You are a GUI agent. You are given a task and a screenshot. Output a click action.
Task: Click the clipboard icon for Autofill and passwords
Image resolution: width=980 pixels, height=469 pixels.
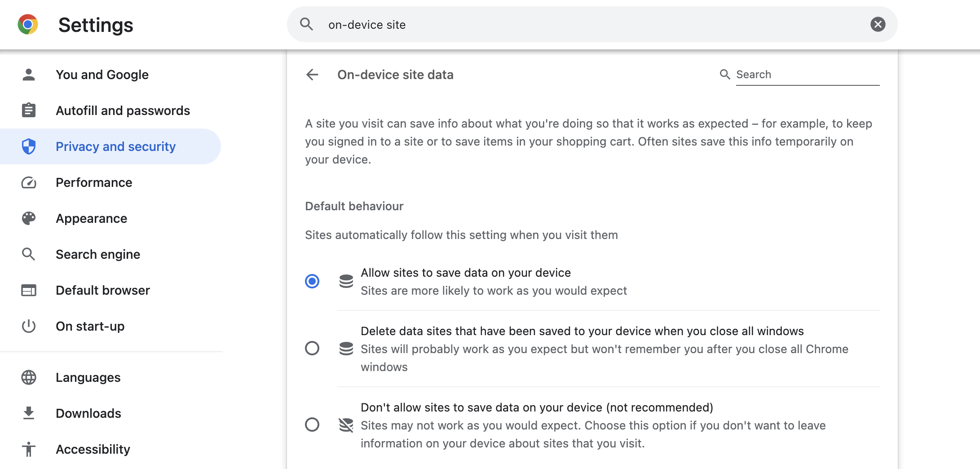point(29,111)
